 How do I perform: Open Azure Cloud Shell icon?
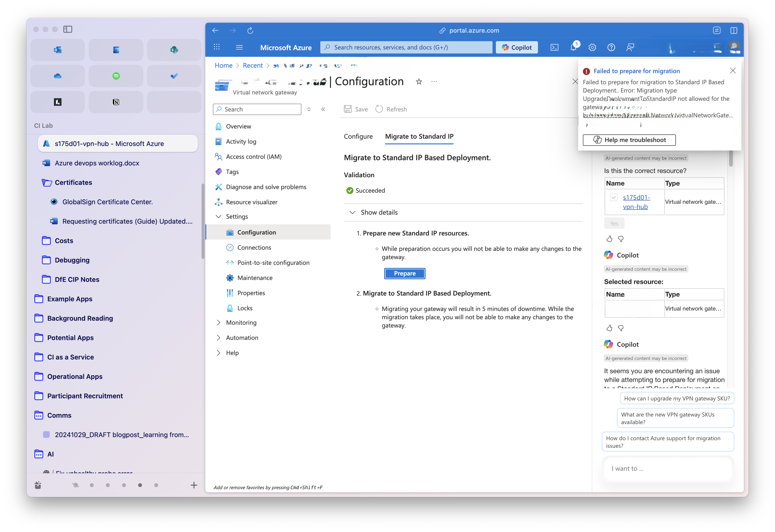554,47
